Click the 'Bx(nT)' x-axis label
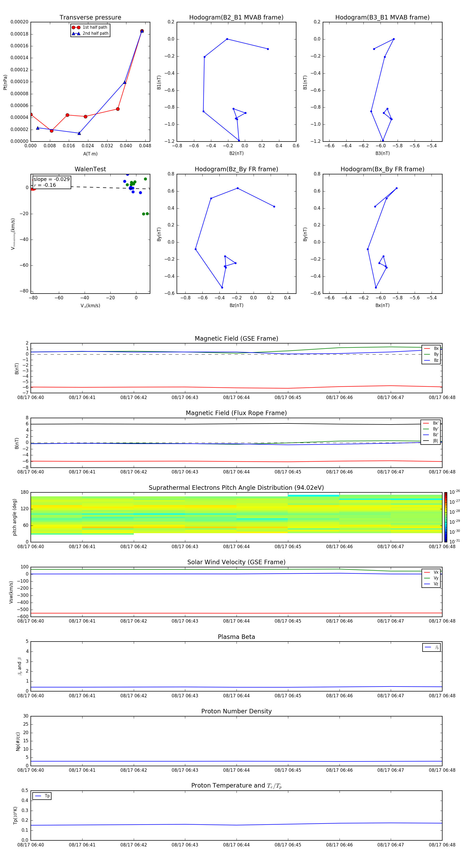Screen dimensions: 473x868 click(x=382, y=305)
